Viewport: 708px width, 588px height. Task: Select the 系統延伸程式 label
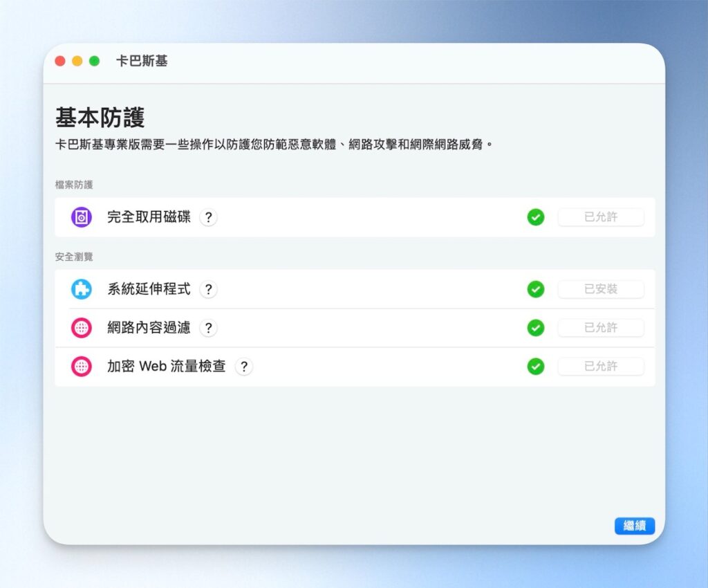pos(149,289)
